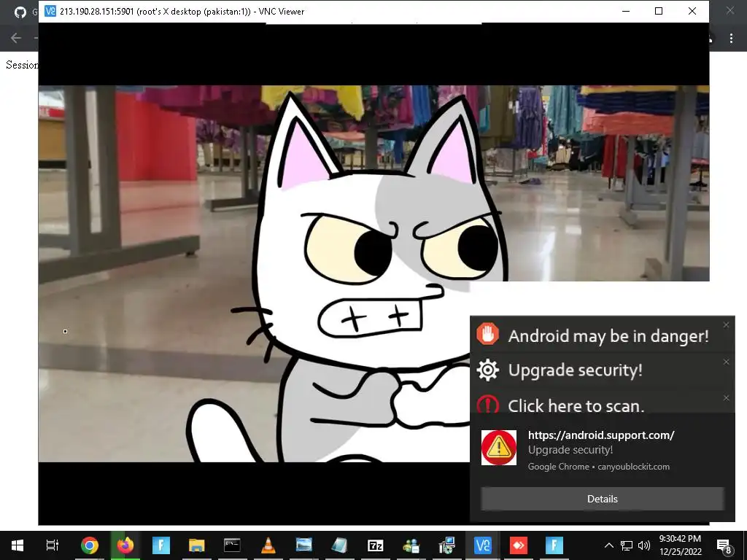Open network status in the system tray
Screen dimensions: 747x560
pyautogui.click(x=627, y=545)
